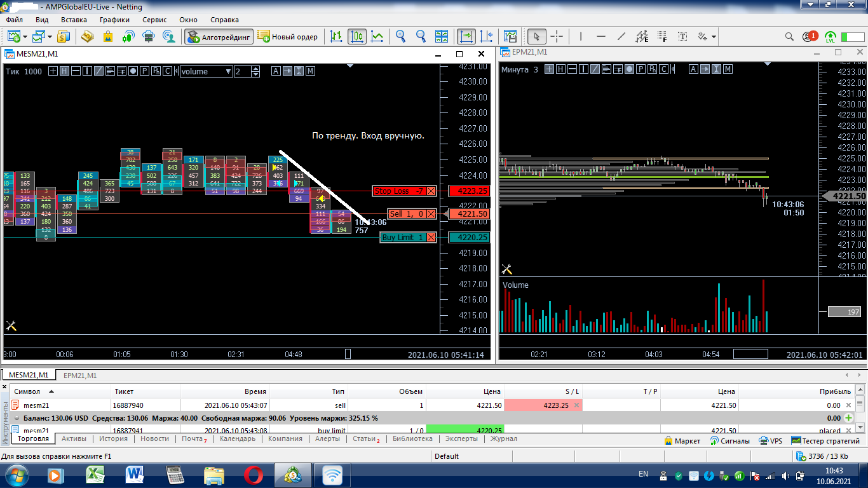Open the Сигналы link in the toolbox
This screenshot has width=868, height=488.
click(x=730, y=440)
